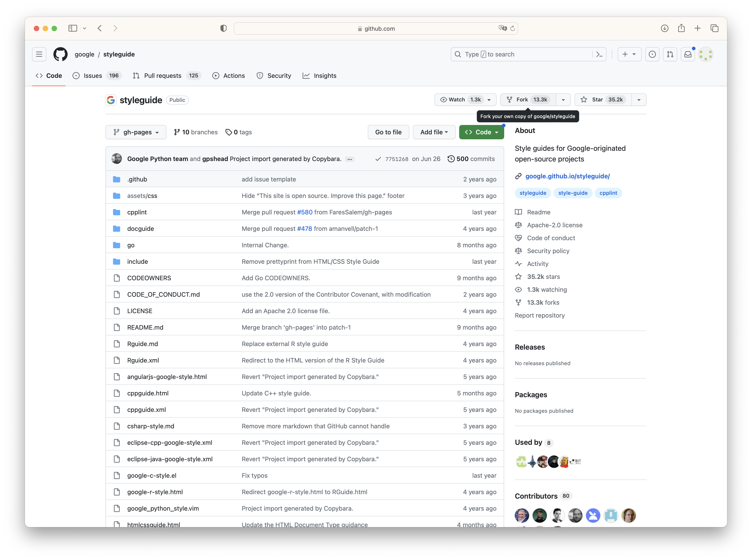Click the GitHub Octocat logo
752x560 pixels.
coord(60,54)
